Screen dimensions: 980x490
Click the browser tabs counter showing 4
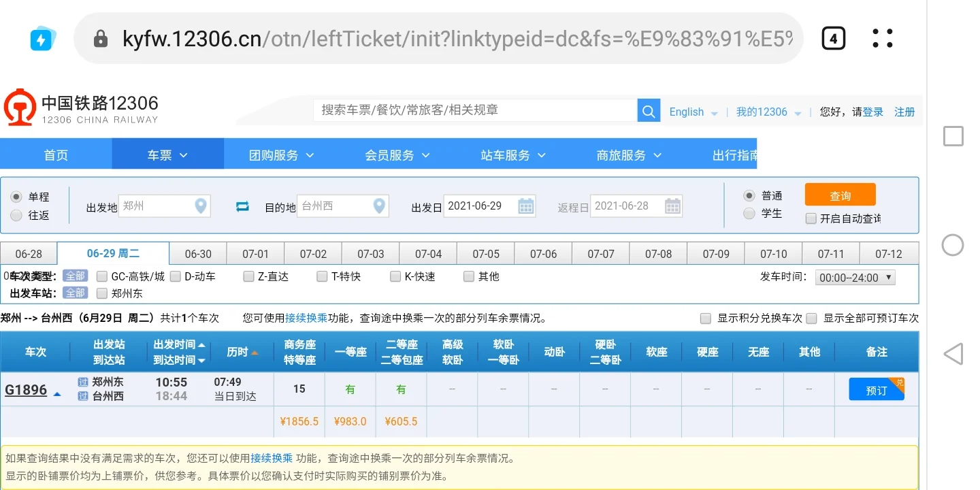click(833, 38)
